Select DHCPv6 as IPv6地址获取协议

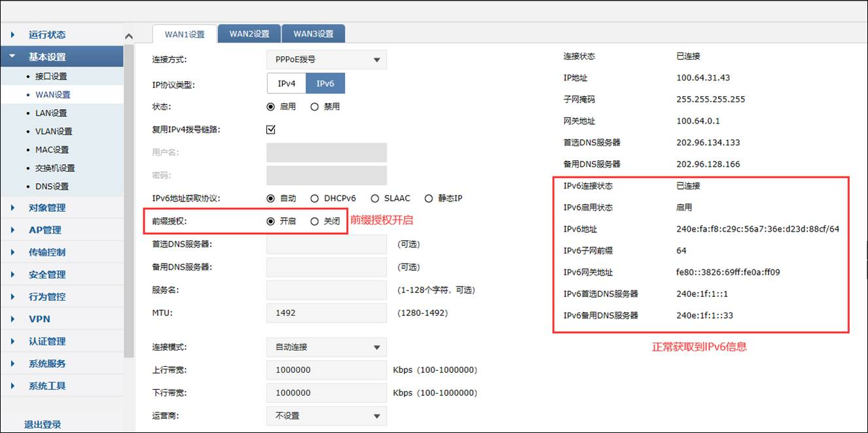pos(315,198)
